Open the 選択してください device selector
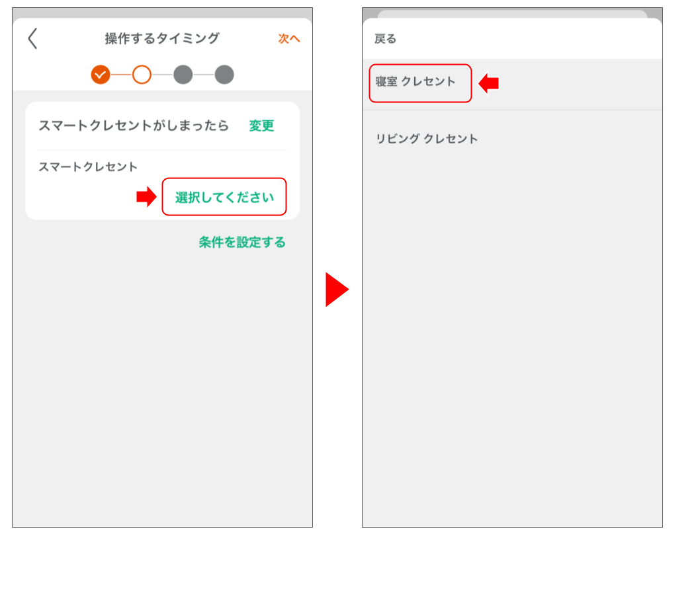700x599 pixels. [224, 196]
